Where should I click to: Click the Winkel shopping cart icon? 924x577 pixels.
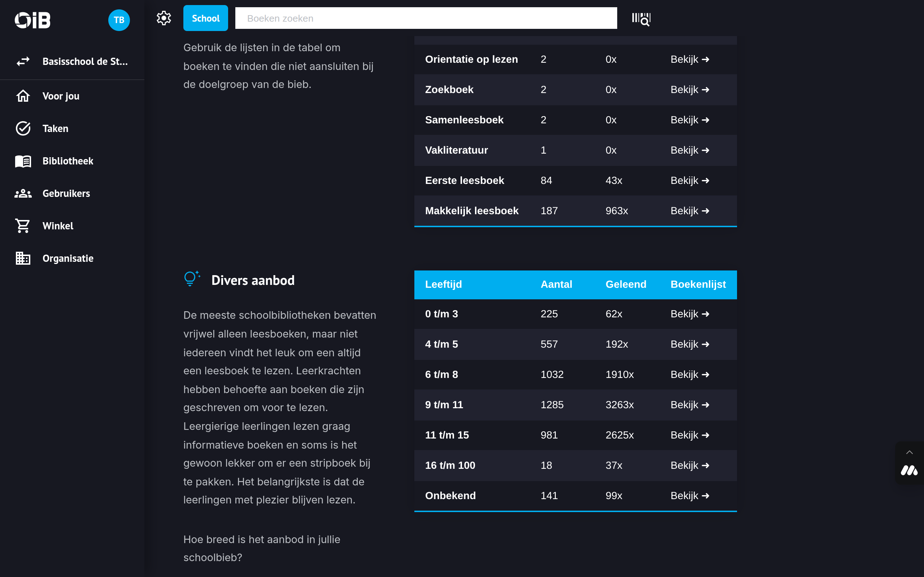[23, 226]
